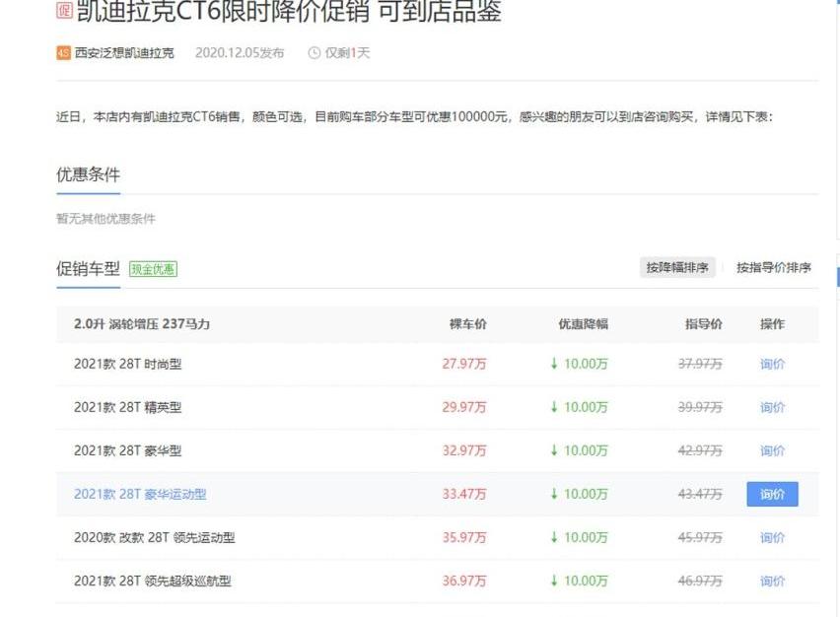Click the 指导价 column header
The width and height of the screenshot is (840, 617).
pos(703,324)
